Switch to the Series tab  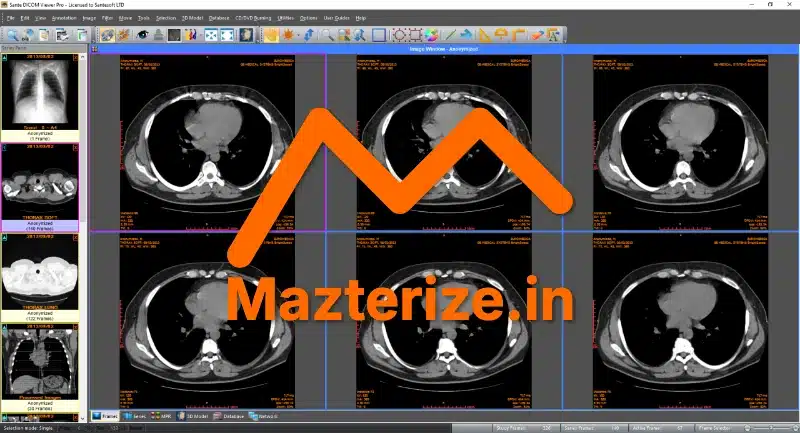[x=135, y=416]
